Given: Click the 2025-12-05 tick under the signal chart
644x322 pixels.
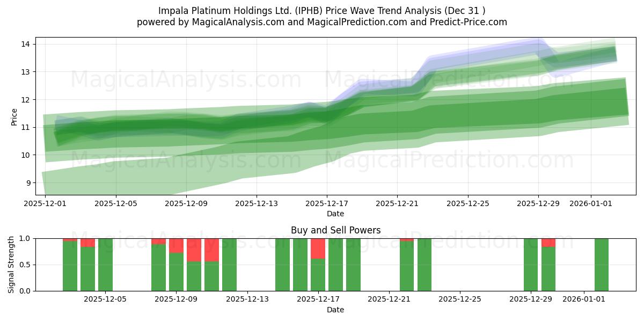Looking at the screenshot, I should [x=106, y=299].
